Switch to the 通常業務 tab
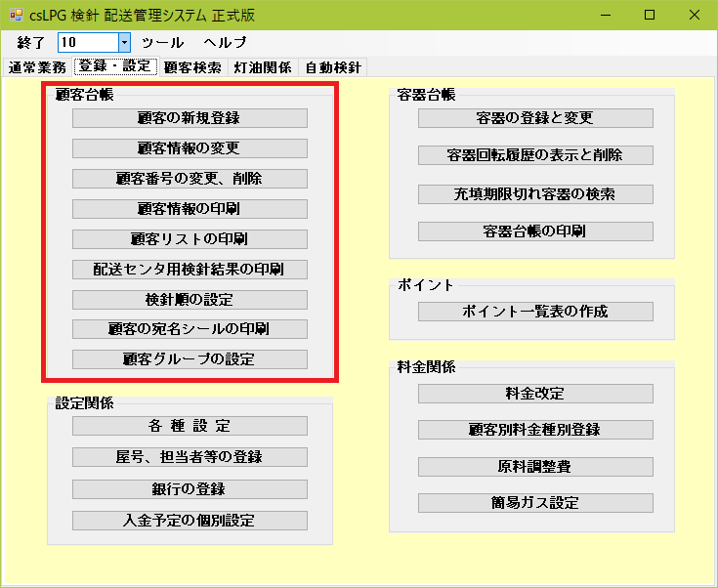 coord(37,67)
